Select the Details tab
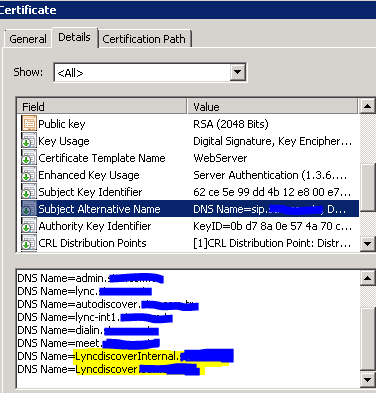The height and width of the screenshot is (393, 376). 74,37
